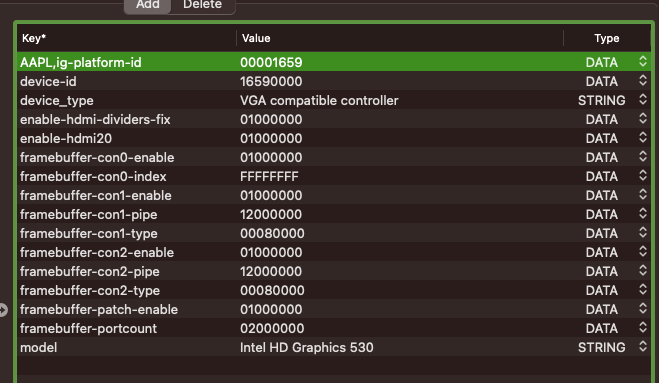Select the framebuffer-con1-enable key

tap(96, 195)
